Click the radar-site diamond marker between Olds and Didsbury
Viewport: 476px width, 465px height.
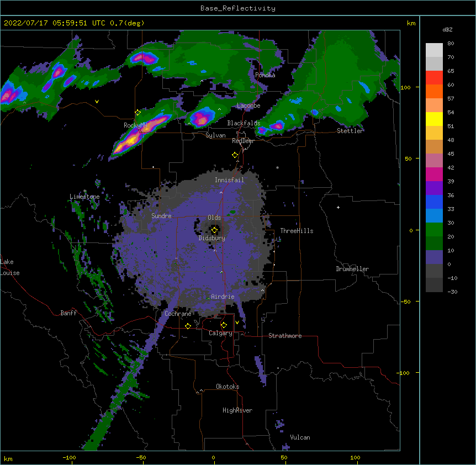[214, 230]
